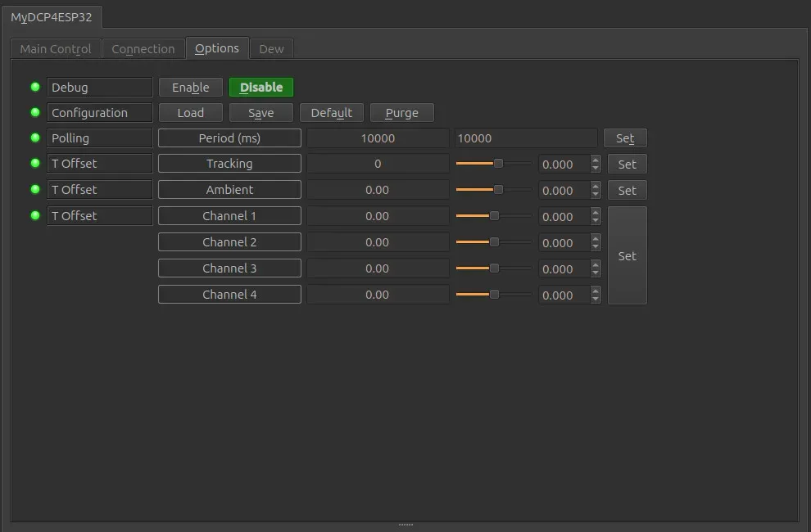
Task: Click Set for the Tracking offset
Action: 627,164
